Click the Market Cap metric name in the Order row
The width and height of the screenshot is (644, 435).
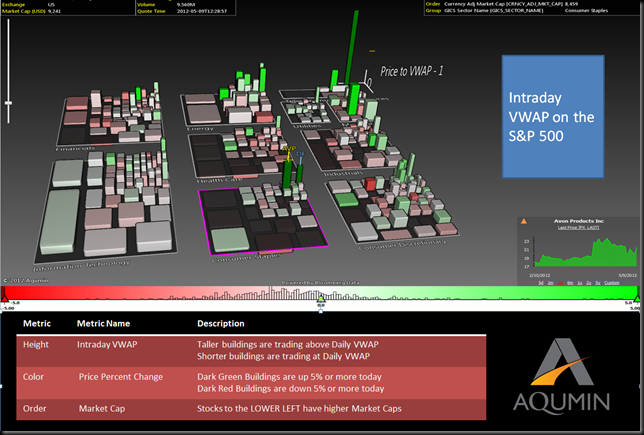(102, 409)
